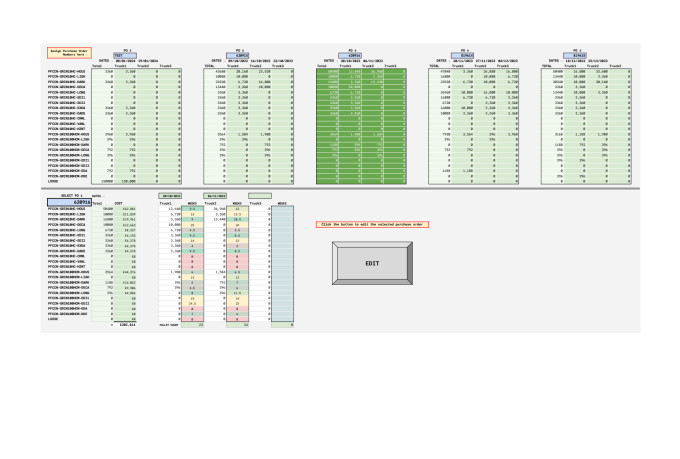Click the empty date box above lower Truck3

point(260,196)
